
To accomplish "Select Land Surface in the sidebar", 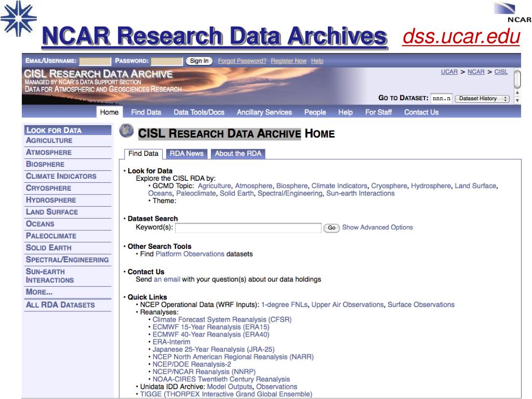I will point(52,212).
